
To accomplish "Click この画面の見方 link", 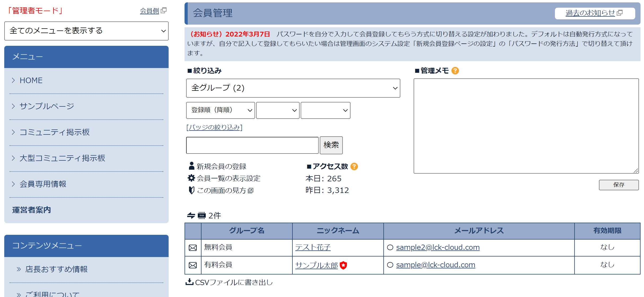I will pyautogui.click(x=222, y=191).
